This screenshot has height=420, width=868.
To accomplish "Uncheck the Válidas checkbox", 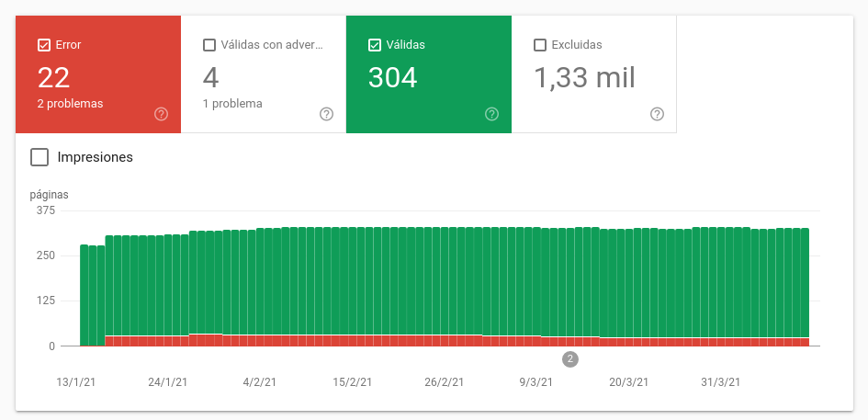I will tap(375, 44).
